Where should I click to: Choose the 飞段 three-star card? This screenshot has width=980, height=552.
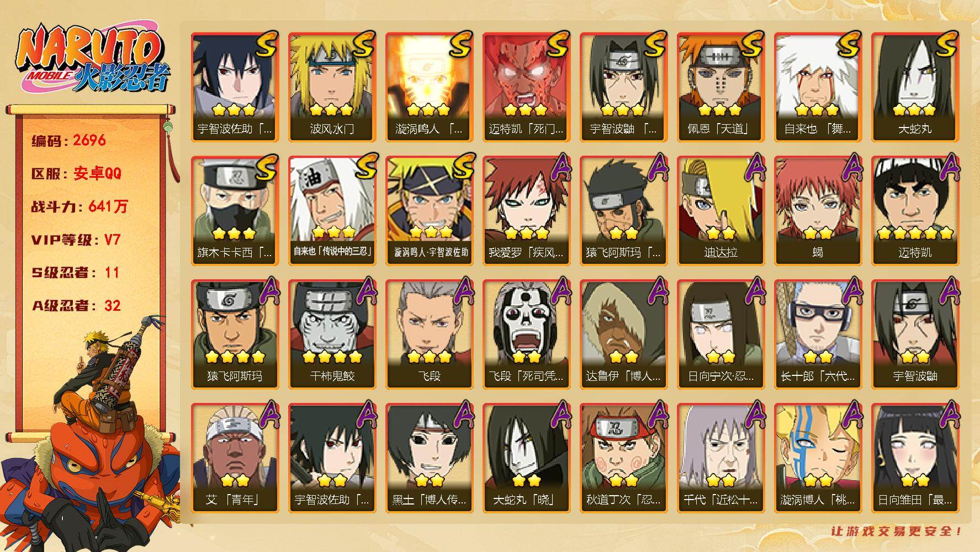(x=429, y=334)
